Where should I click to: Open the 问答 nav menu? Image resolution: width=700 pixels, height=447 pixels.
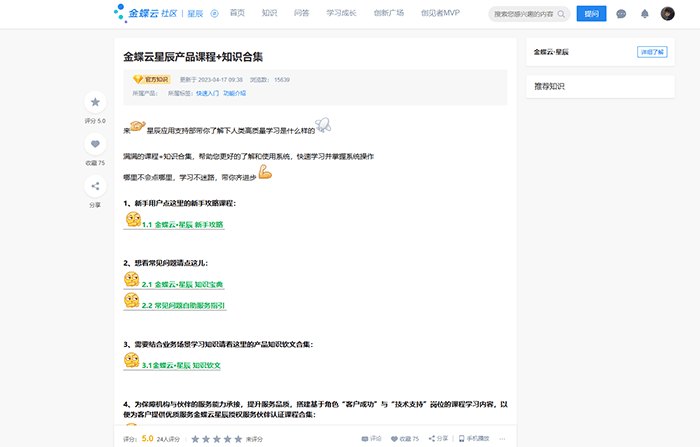302,13
